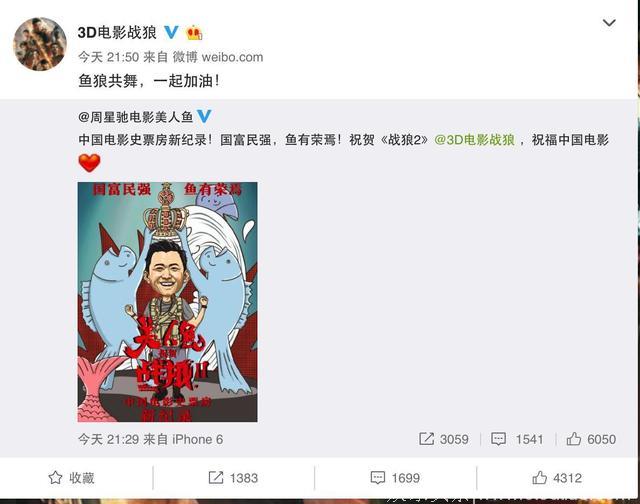Image resolution: width=640 pixels, height=504 pixels.
Task: Click repost icon showing 3059
Action: (x=444, y=439)
